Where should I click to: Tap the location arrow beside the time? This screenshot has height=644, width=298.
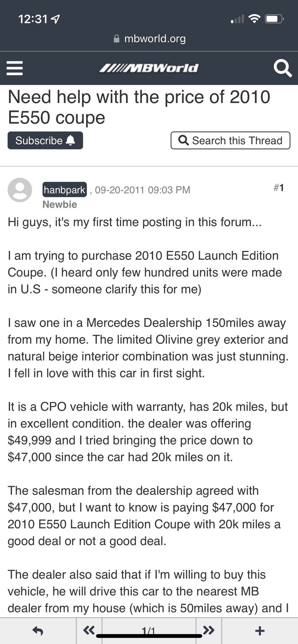[56, 20]
